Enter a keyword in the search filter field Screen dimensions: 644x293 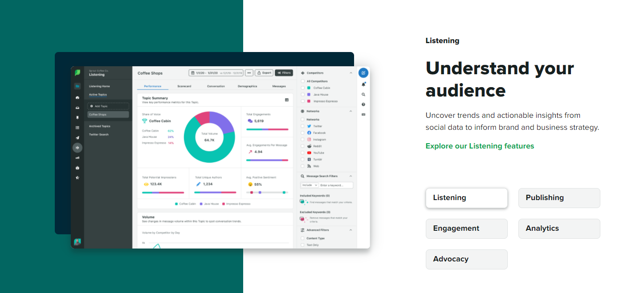pyautogui.click(x=335, y=185)
